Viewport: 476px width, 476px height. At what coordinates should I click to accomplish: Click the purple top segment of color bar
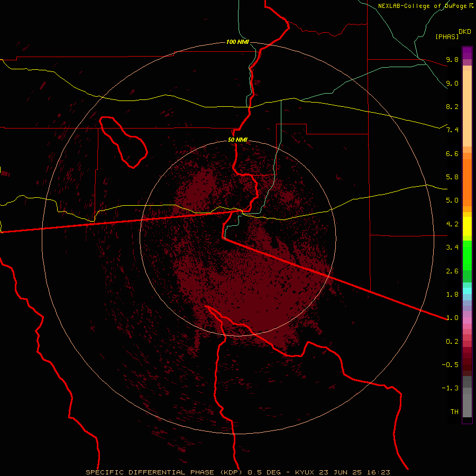click(x=467, y=53)
